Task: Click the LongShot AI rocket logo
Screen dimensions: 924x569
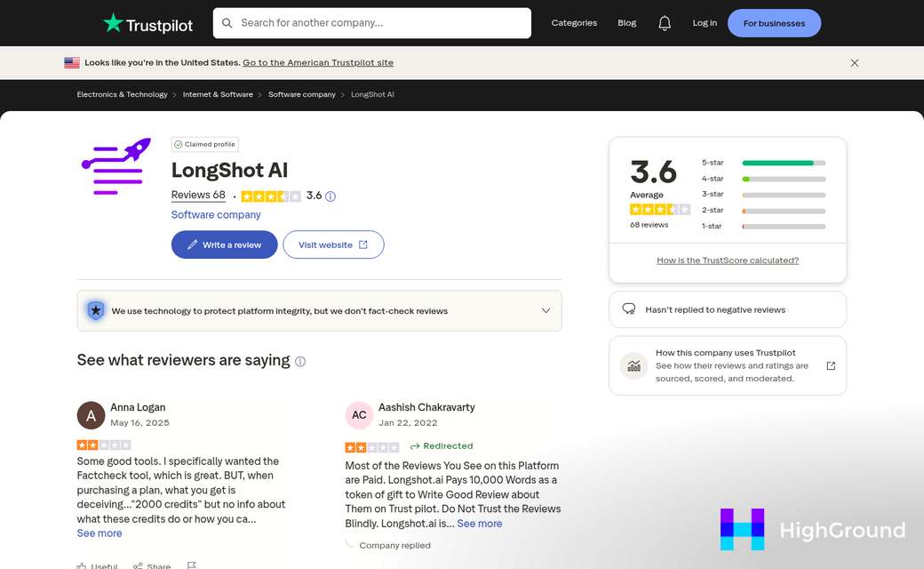Action: click(116, 166)
